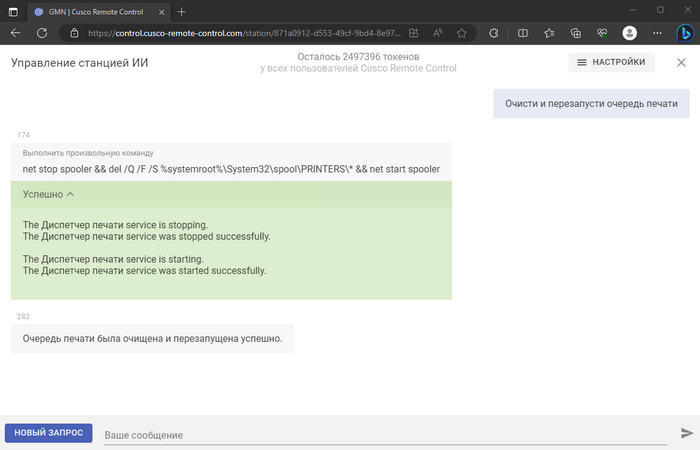
Task: Open Browser Essentials heart icon
Action: tap(602, 32)
